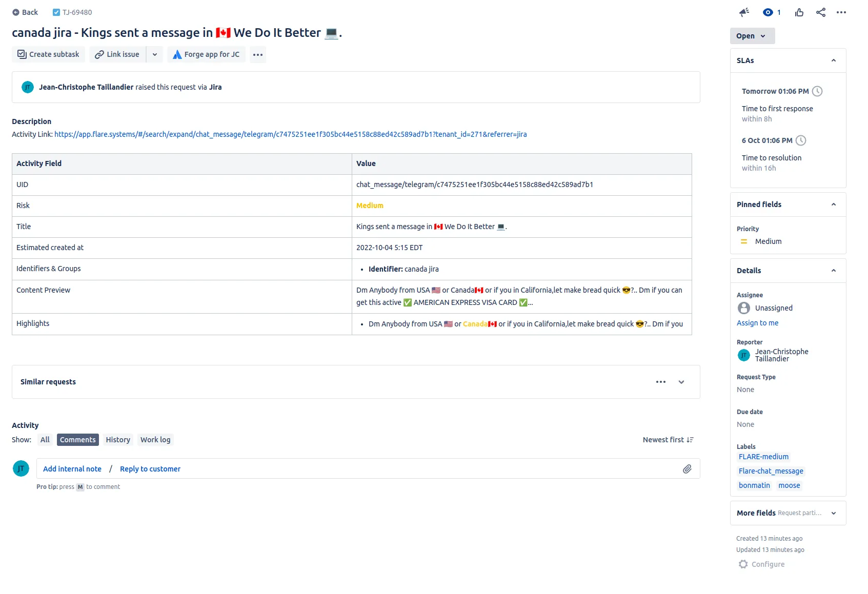This screenshot has width=868, height=594.
Task: Click Link issue button
Action: [x=117, y=54]
